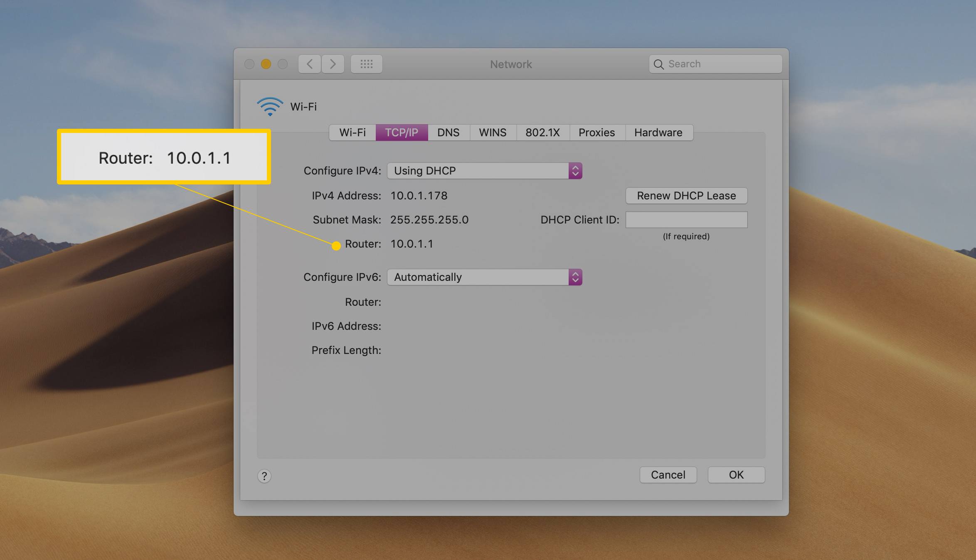The image size is (976, 560).
Task: Click the grid/apps view icon
Action: click(x=367, y=64)
